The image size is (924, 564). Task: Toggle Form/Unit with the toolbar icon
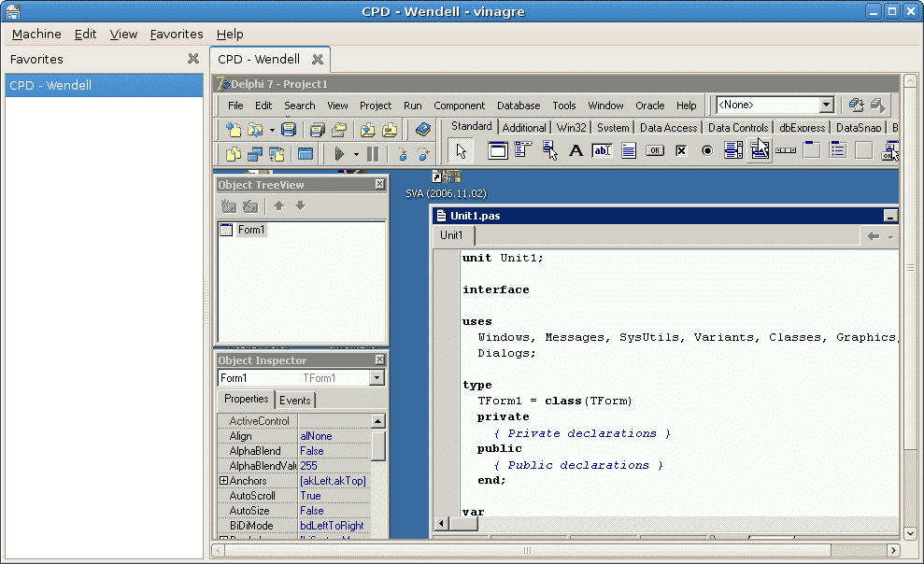tap(277, 154)
